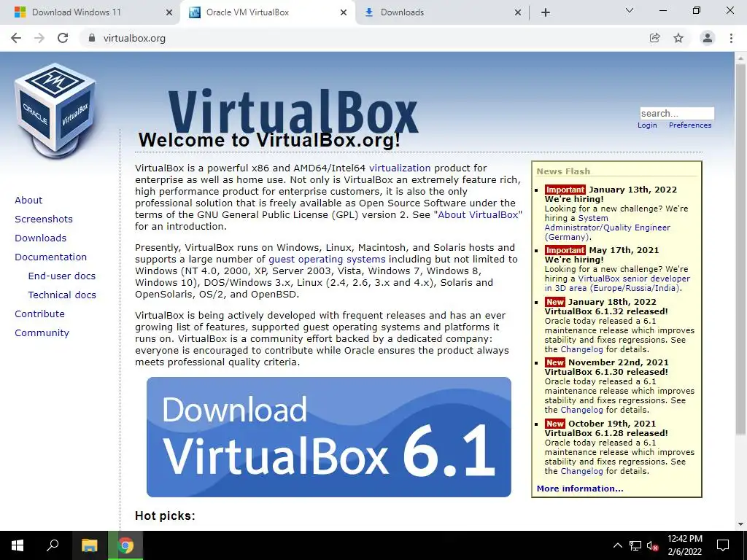Click the browser forward arrow
Viewport: 747px width, 560px height.
point(39,38)
